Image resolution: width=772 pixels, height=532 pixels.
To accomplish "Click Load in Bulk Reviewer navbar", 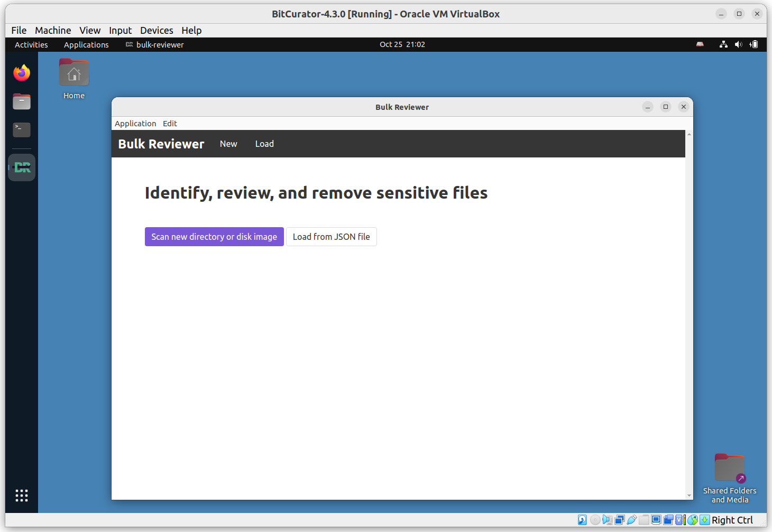I will pos(264,144).
